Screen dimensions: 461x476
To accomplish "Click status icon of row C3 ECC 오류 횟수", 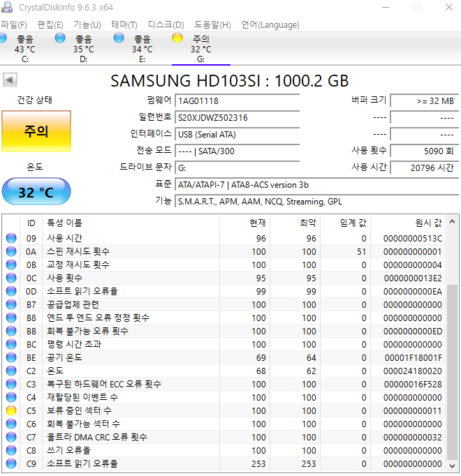I will [x=11, y=384].
